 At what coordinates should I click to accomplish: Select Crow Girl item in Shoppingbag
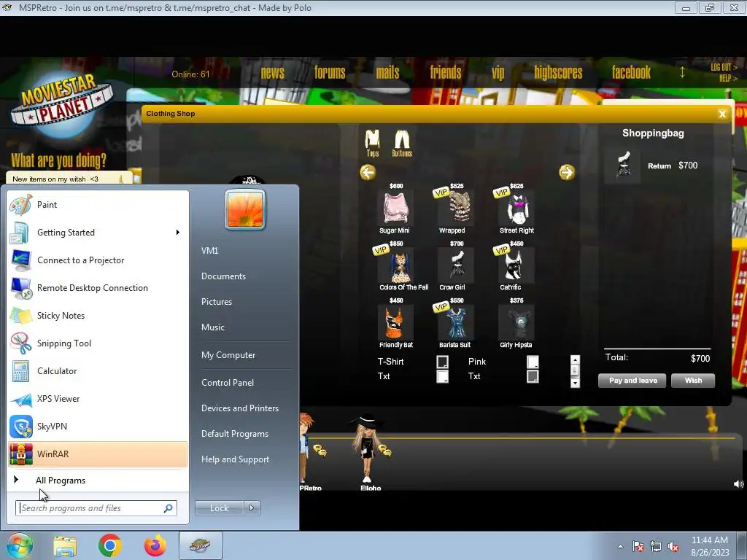pos(624,166)
